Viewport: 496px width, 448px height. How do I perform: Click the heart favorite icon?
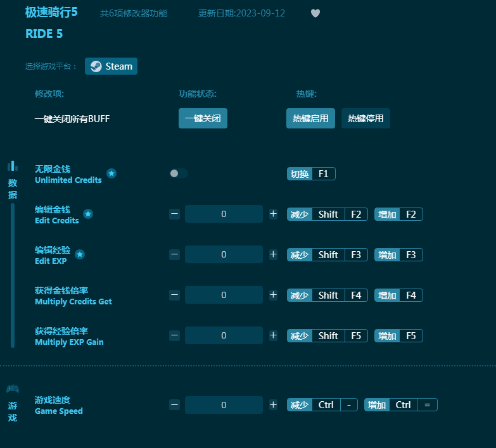click(x=315, y=13)
